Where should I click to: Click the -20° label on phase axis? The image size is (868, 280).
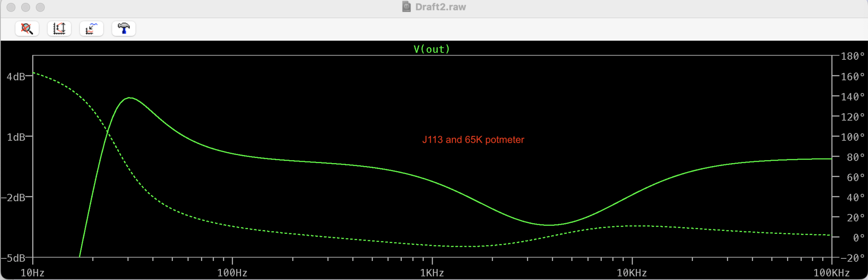click(852, 258)
